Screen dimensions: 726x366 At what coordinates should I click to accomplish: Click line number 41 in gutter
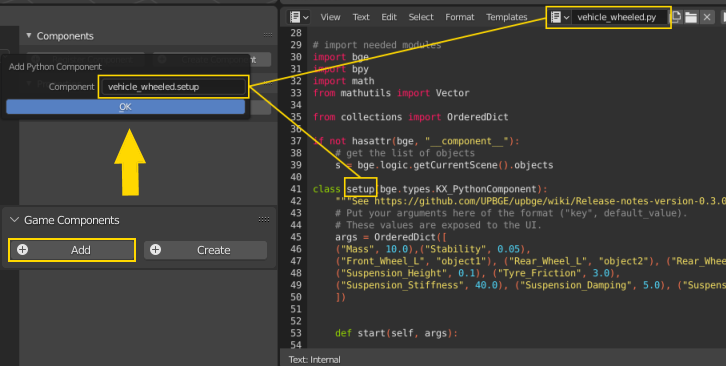296,189
